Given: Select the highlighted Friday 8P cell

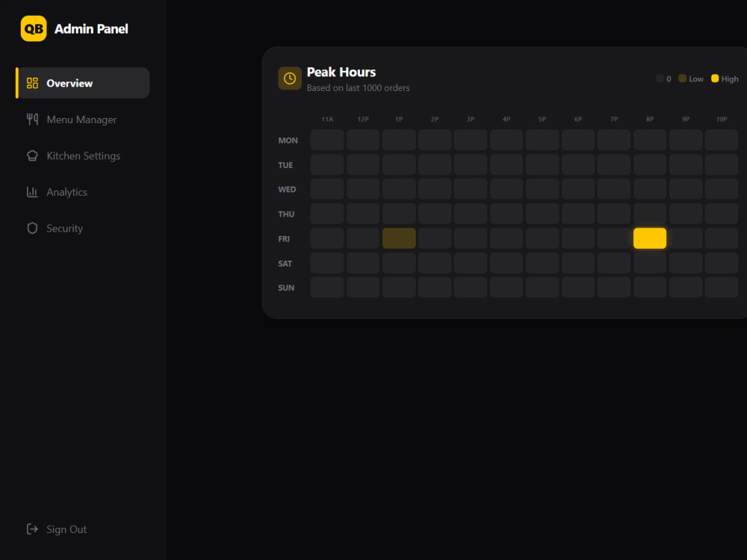Looking at the screenshot, I should click(650, 238).
